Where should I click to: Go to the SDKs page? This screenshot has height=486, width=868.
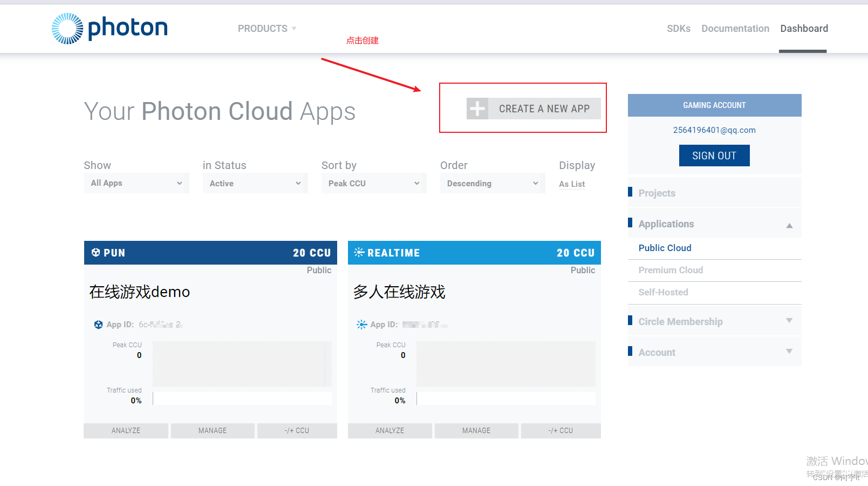pyautogui.click(x=679, y=29)
